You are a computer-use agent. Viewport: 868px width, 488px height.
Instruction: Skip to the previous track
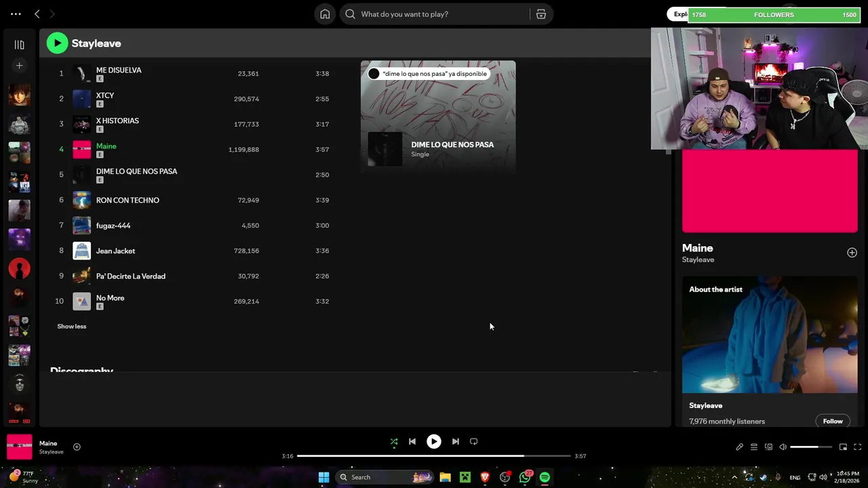412,442
